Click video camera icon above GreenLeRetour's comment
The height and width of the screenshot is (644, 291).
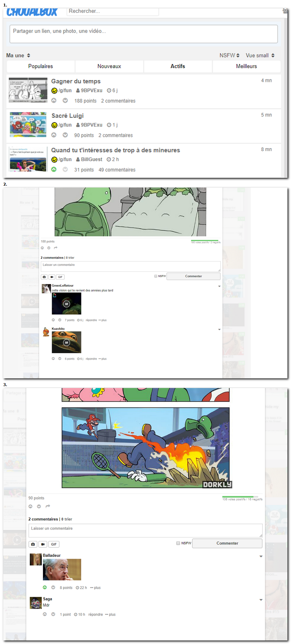[52, 277]
